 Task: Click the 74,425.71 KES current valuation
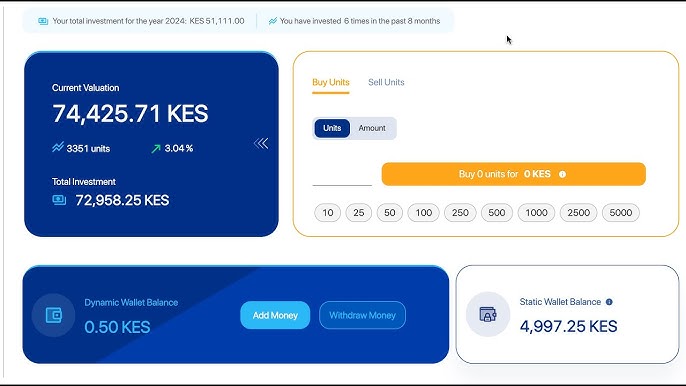[130, 114]
